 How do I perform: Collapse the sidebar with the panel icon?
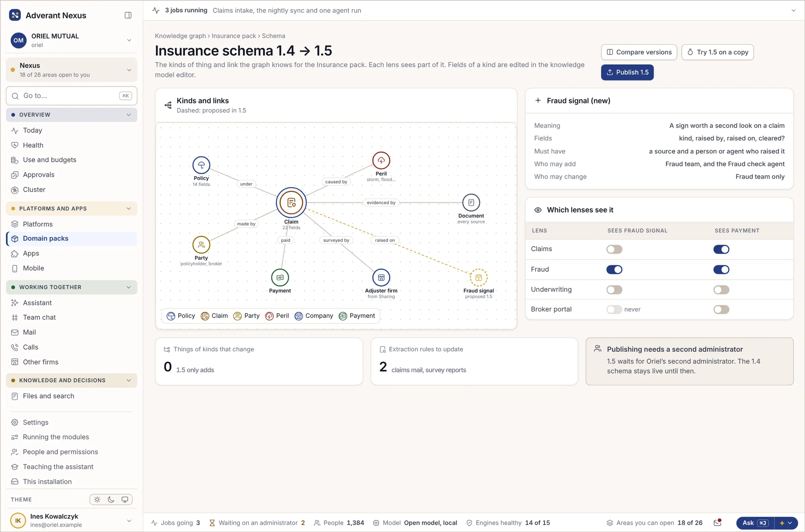128,15
